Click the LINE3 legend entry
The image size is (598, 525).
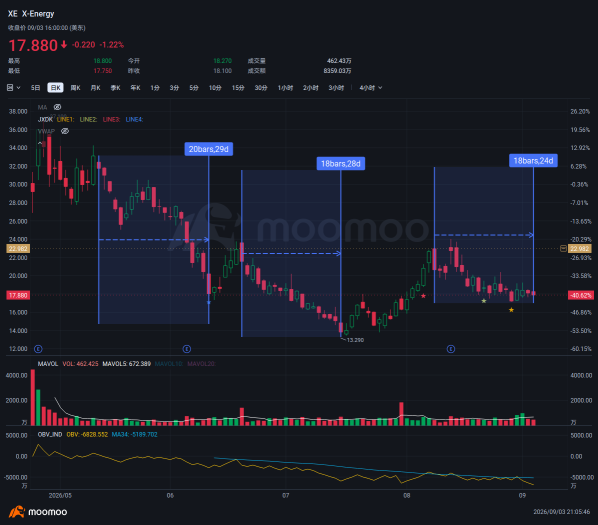pos(111,119)
